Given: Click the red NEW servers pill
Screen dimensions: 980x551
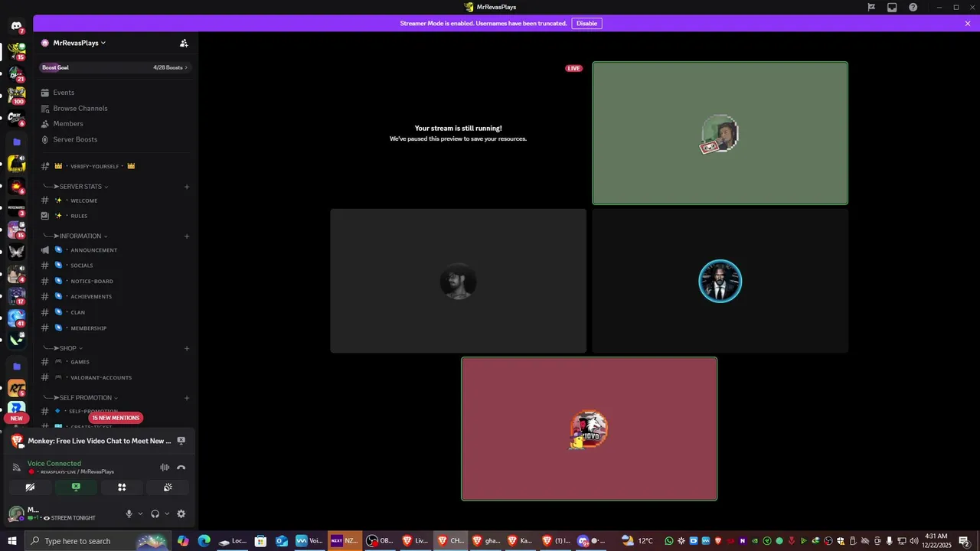Looking at the screenshot, I should tap(16, 419).
